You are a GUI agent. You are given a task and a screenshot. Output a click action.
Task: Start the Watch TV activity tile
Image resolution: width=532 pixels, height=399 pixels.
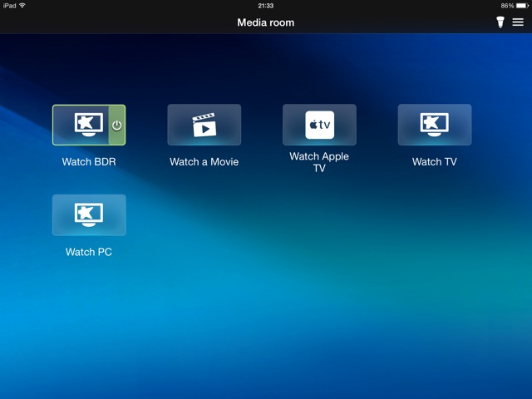tap(435, 125)
